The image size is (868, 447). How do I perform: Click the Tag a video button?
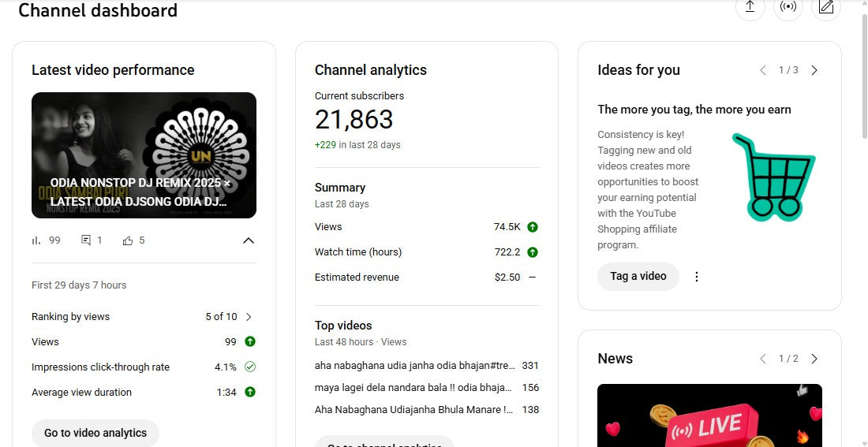[638, 277]
